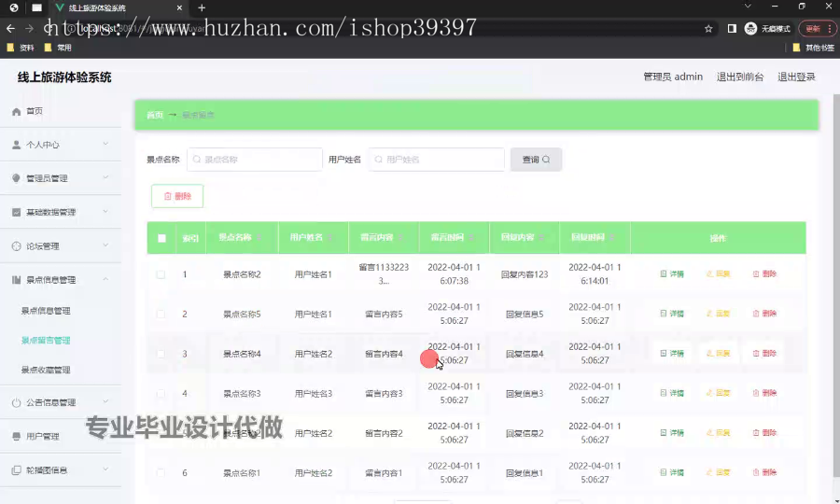Check the checkbox for row 1
This screenshot has width=840, height=504.
pyautogui.click(x=161, y=274)
